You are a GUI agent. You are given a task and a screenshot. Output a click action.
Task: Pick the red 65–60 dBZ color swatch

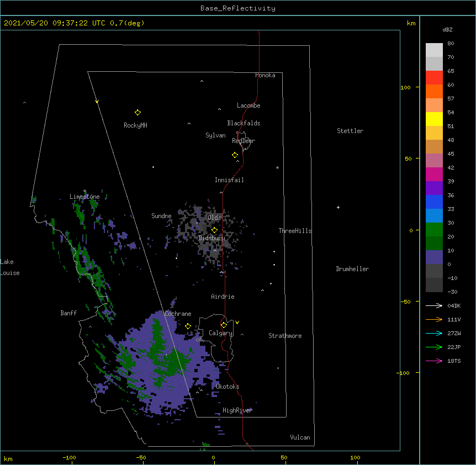pos(434,78)
